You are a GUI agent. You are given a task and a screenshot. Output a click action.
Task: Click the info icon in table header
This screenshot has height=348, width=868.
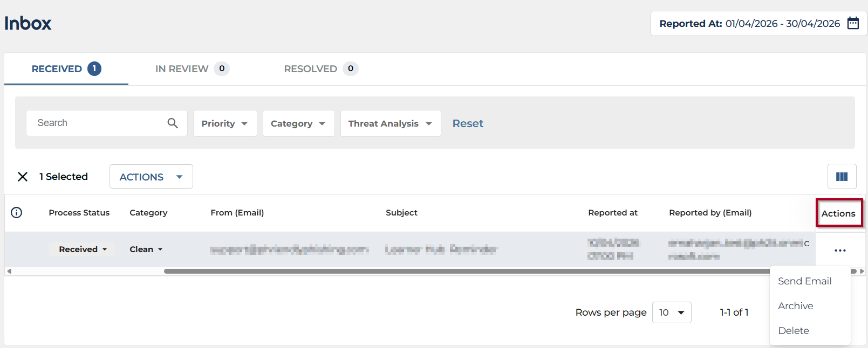point(17,213)
